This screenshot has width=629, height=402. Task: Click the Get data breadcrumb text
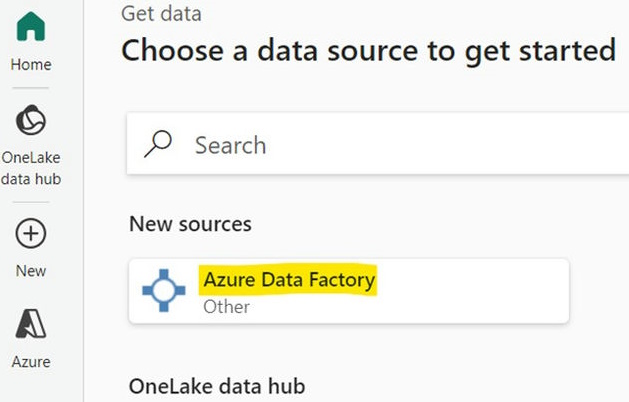click(161, 14)
